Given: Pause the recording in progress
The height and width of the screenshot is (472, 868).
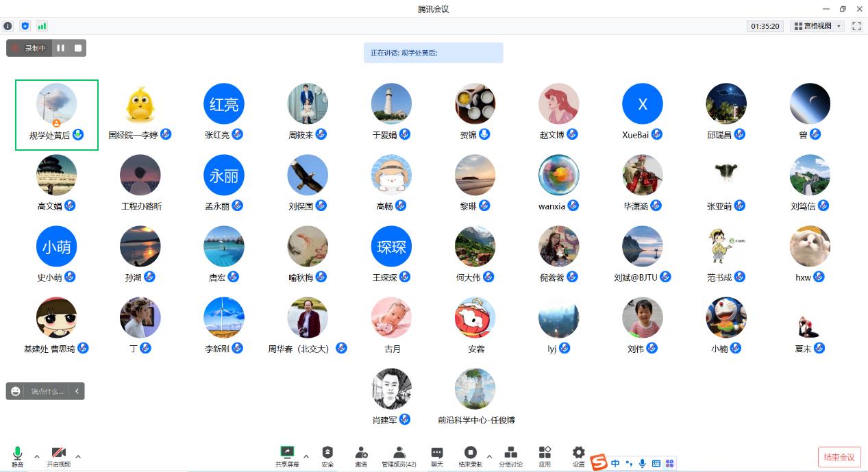Looking at the screenshot, I should click(x=61, y=48).
